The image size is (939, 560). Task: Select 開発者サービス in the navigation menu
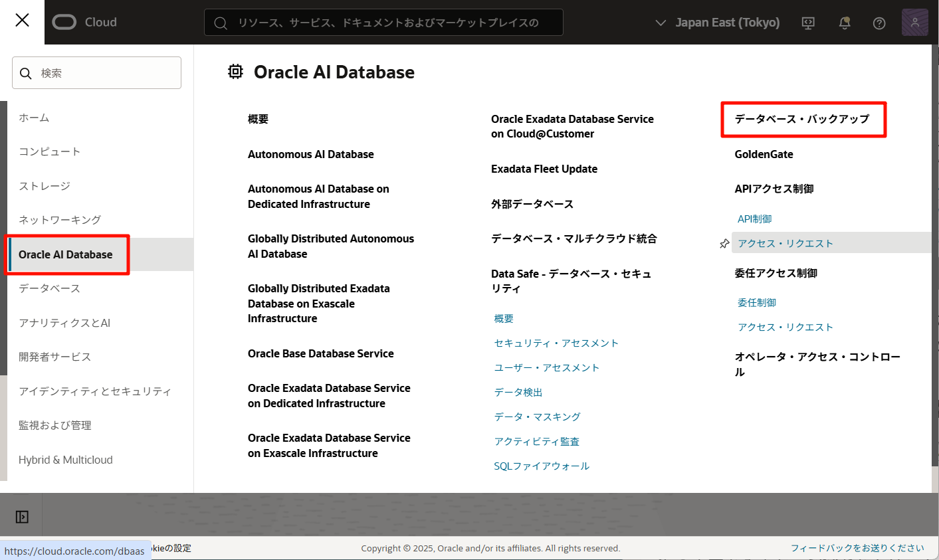pos(55,357)
